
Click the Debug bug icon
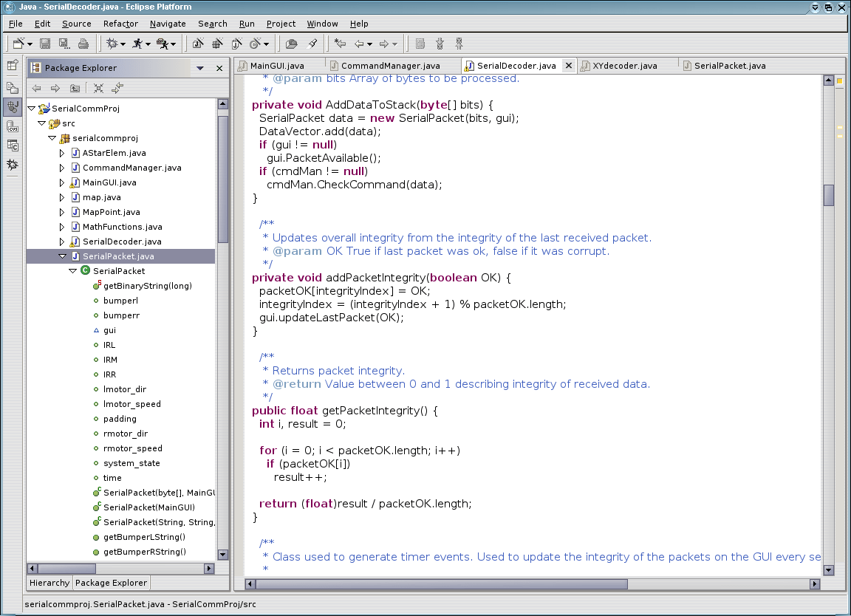coord(112,44)
